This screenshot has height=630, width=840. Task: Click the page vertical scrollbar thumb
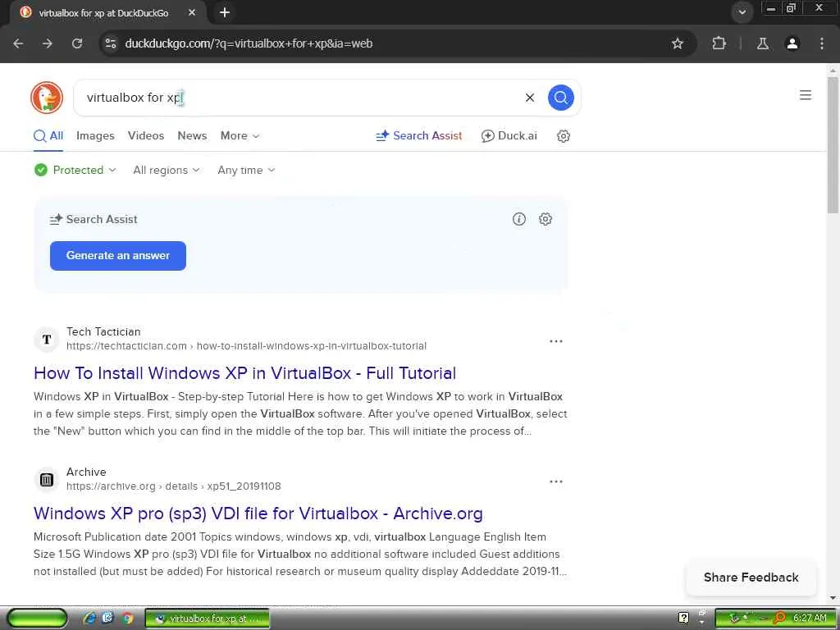833,144
